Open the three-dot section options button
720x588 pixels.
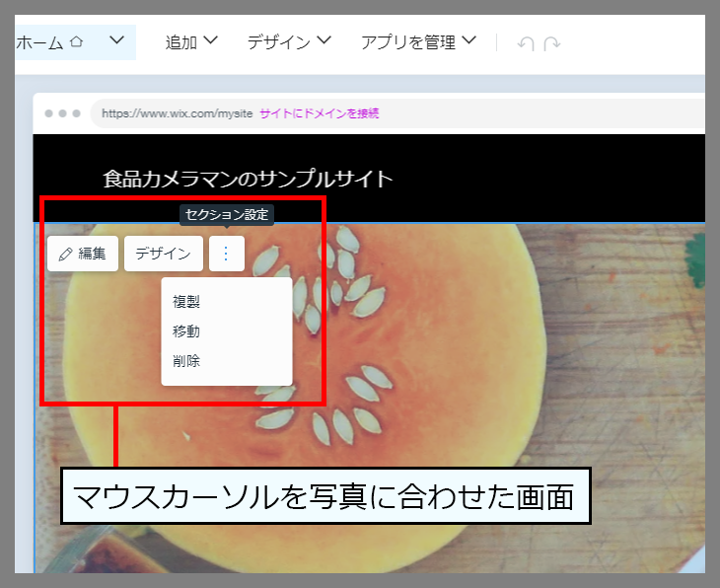(227, 254)
